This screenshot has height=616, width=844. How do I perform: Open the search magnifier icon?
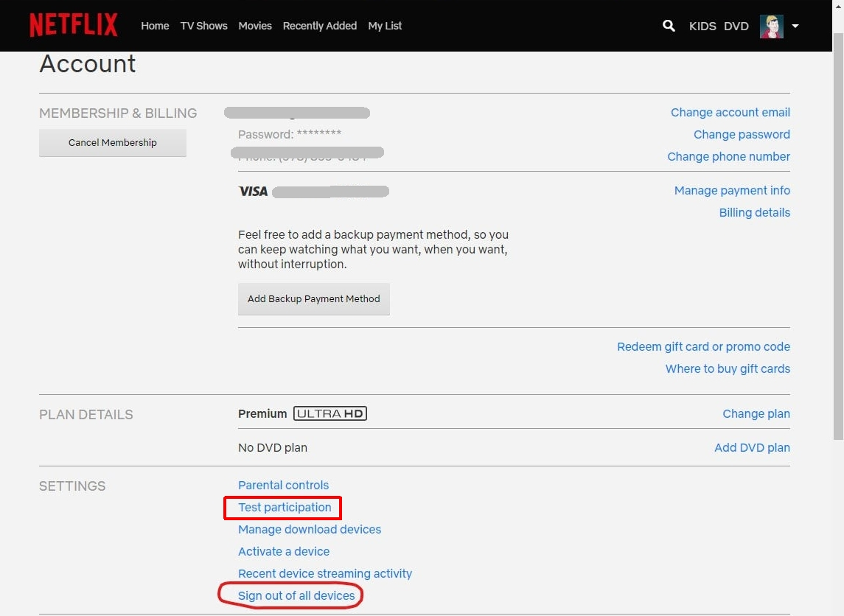point(669,26)
